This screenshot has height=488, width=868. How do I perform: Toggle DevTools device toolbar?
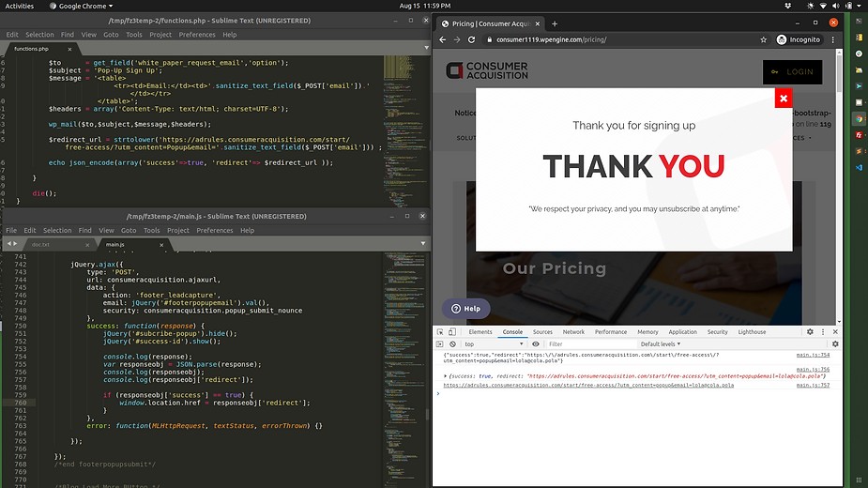(x=452, y=332)
